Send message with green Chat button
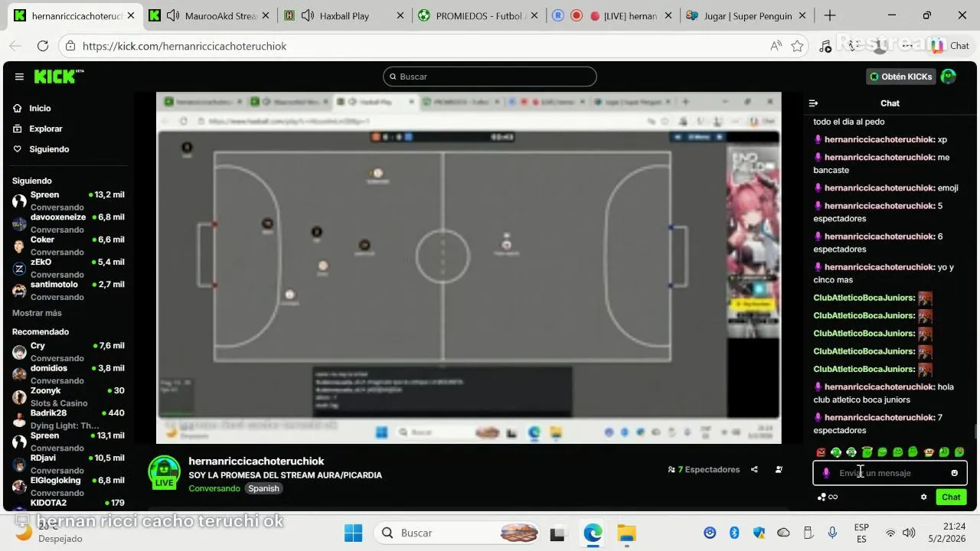 pos(951,497)
